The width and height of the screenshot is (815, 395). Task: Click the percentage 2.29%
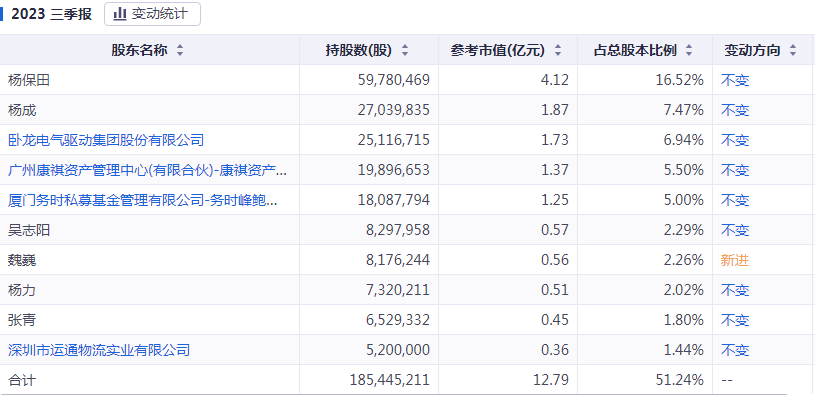coord(683,230)
